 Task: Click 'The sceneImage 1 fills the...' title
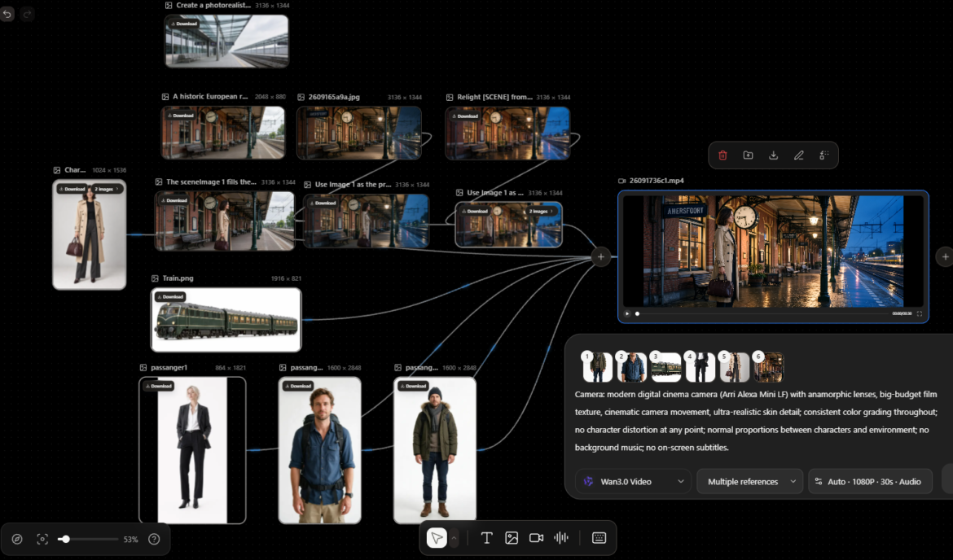point(212,182)
